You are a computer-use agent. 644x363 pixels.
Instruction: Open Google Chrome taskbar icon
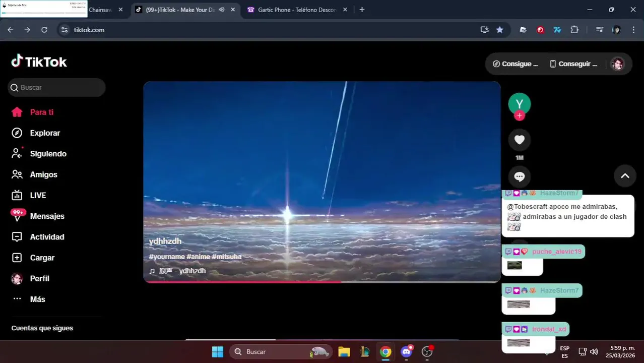[x=385, y=352]
